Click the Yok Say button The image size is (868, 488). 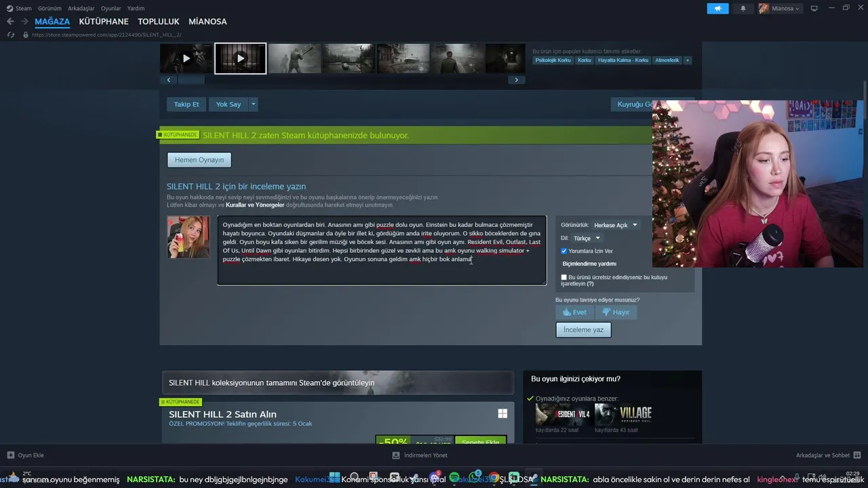click(229, 104)
